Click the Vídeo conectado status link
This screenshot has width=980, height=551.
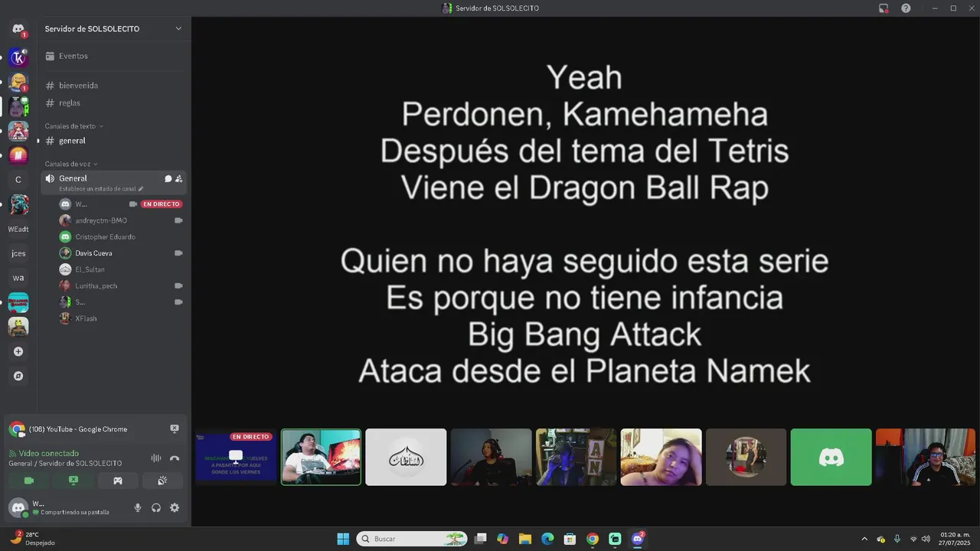point(48,453)
